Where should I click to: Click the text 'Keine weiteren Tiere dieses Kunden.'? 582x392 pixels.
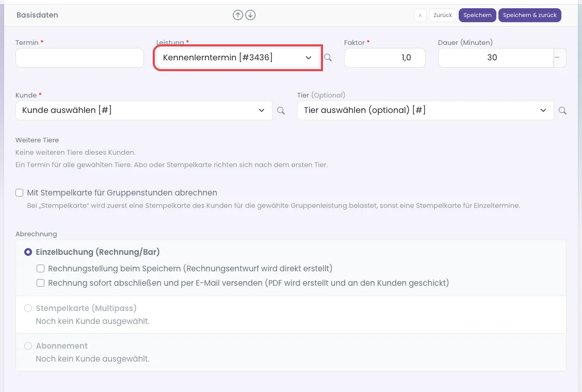tap(75, 153)
